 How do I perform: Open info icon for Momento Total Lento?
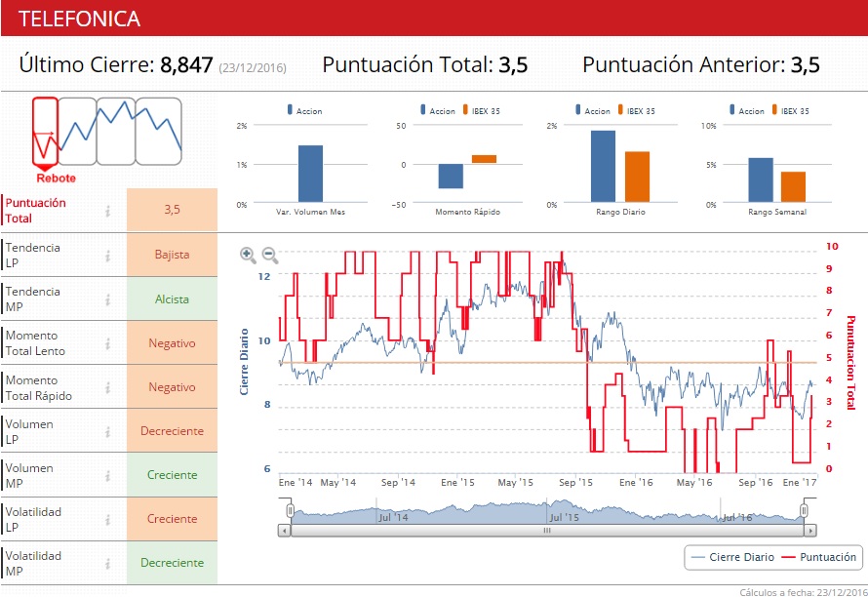coord(108,343)
